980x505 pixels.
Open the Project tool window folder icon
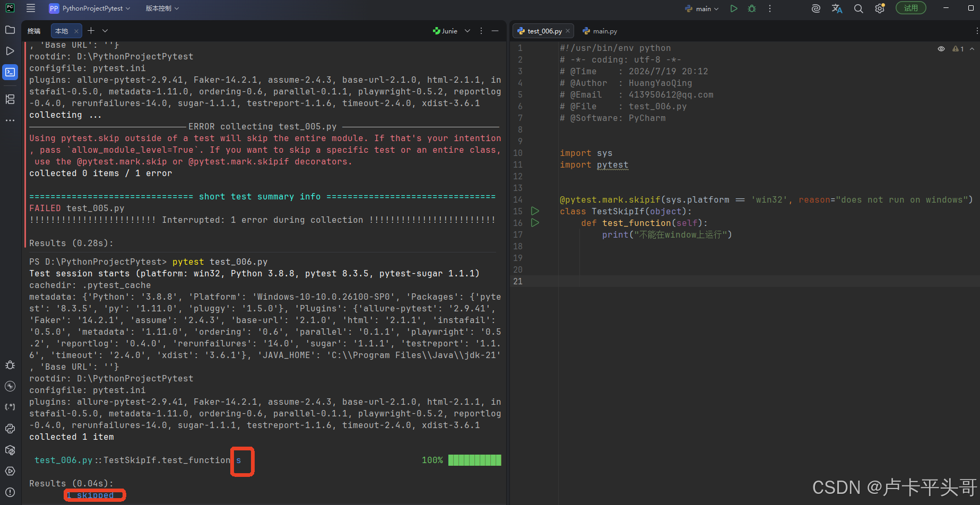10,30
